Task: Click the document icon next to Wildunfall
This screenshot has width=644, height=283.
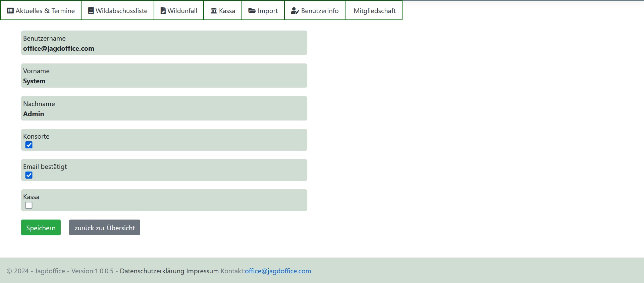Action: 163,11
